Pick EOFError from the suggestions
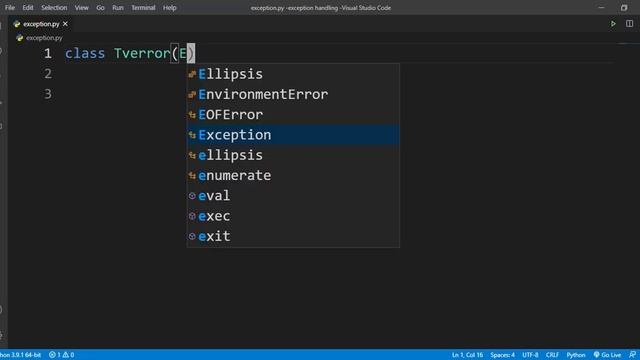640x360 pixels. [293, 115]
